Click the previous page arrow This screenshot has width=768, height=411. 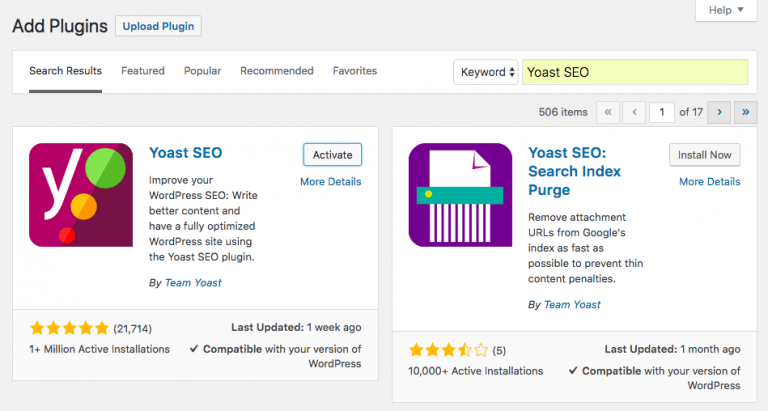[x=633, y=113]
